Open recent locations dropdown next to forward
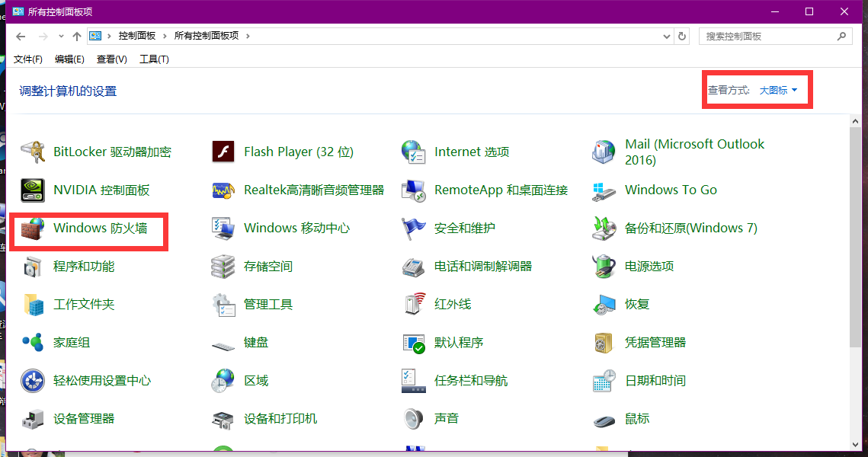Image resolution: width=868 pixels, height=457 pixels. pos(61,37)
